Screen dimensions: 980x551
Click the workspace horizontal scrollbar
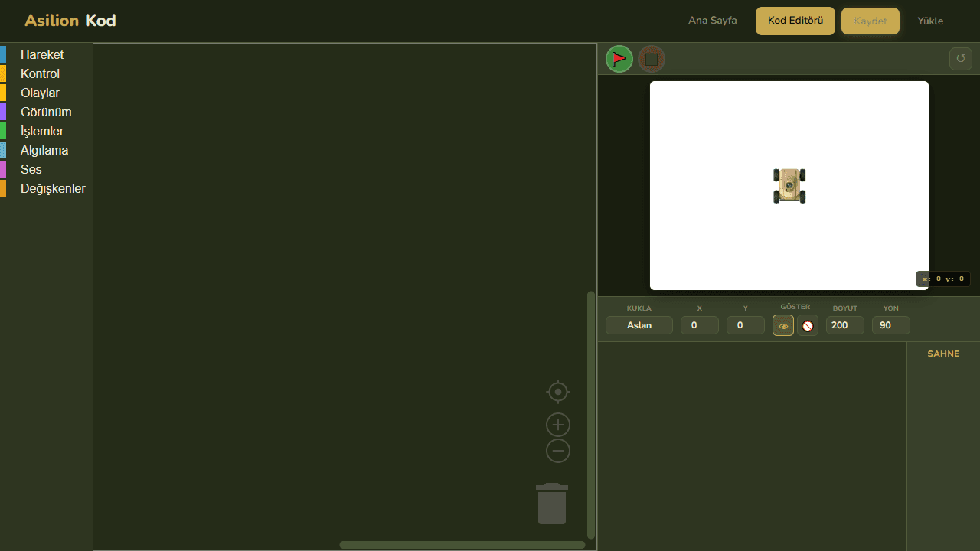(x=462, y=545)
